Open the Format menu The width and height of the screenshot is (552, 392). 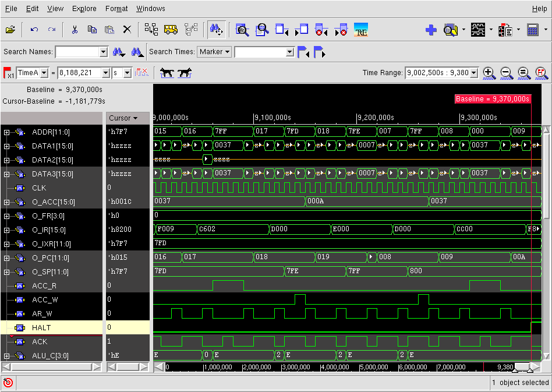(x=116, y=9)
